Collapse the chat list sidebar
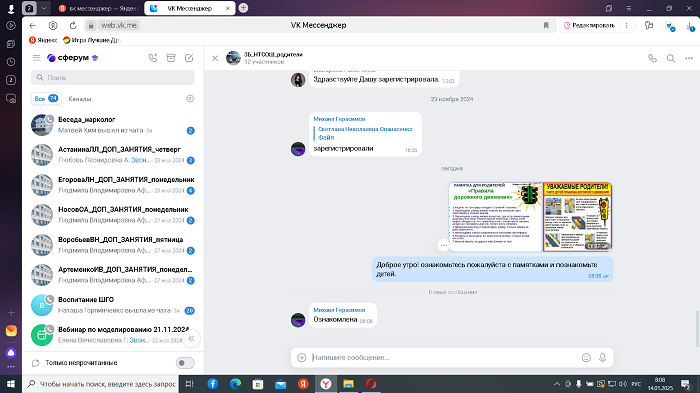 click(x=191, y=339)
